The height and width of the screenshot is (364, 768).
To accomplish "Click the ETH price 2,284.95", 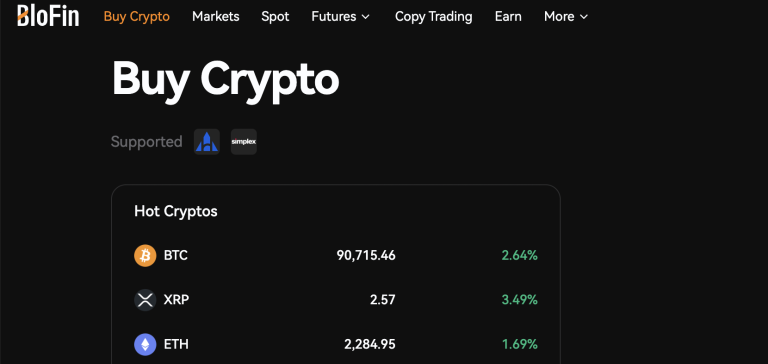I will (370, 344).
